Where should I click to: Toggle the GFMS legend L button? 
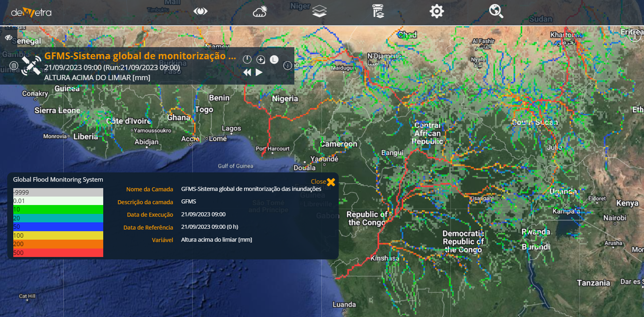(x=274, y=60)
